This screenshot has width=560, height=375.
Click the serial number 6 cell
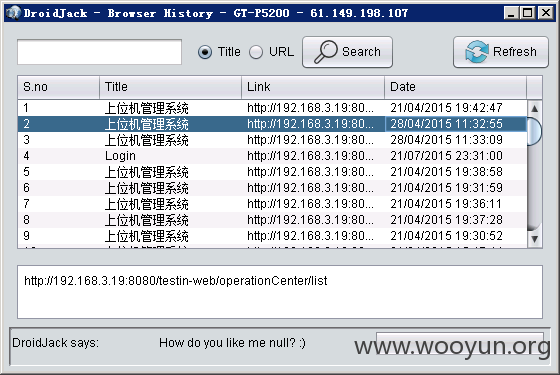pos(58,188)
